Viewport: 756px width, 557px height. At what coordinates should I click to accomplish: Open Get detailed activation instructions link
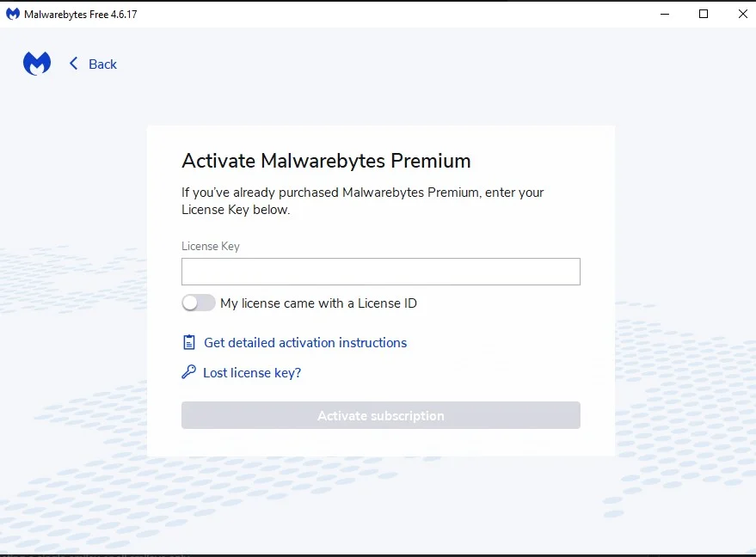(x=305, y=343)
